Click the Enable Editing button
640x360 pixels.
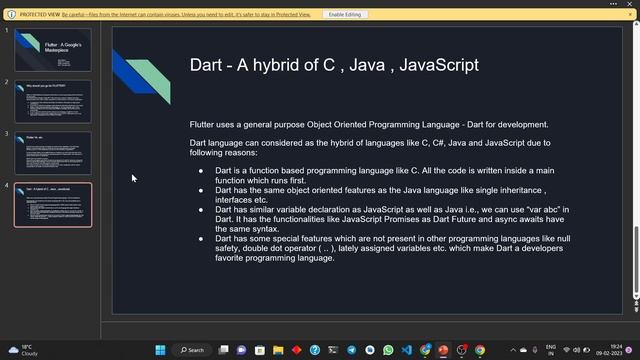[345, 14]
